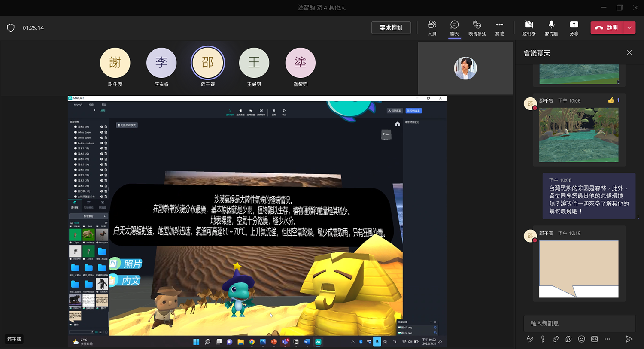
Task: Open the 表情符號 reactions menu
Action: (x=477, y=27)
